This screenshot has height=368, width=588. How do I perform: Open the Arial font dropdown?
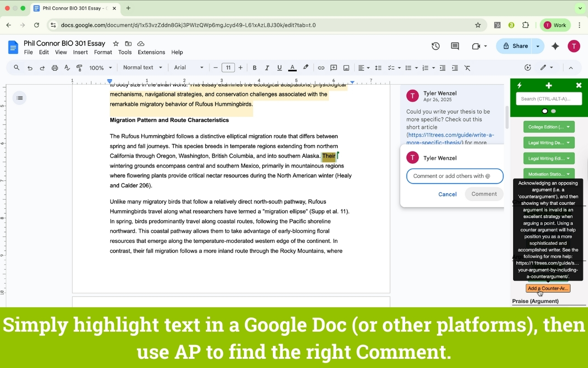[188, 67]
